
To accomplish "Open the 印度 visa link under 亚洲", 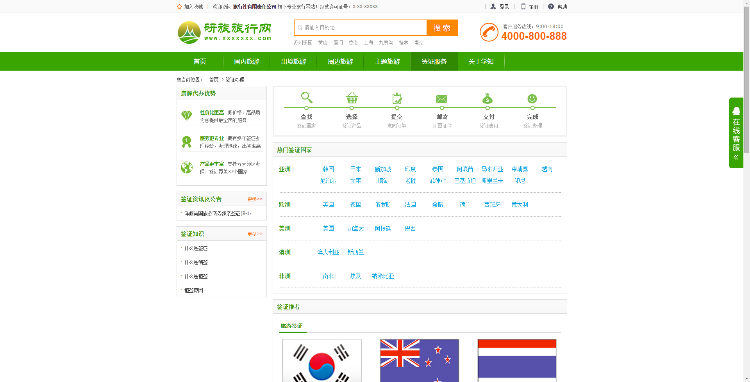I will pyautogui.click(x=410, y=169).
